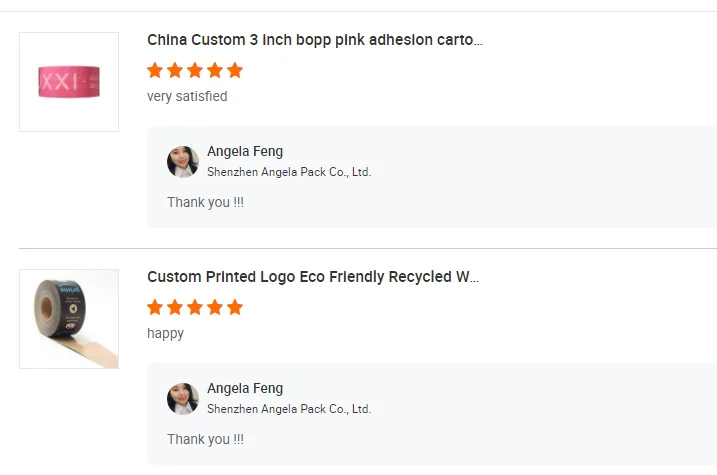Open the 'Custom Printed Logo Eco Friendly' product title
This screenshot has height=475, width=717.
(313, 277)
